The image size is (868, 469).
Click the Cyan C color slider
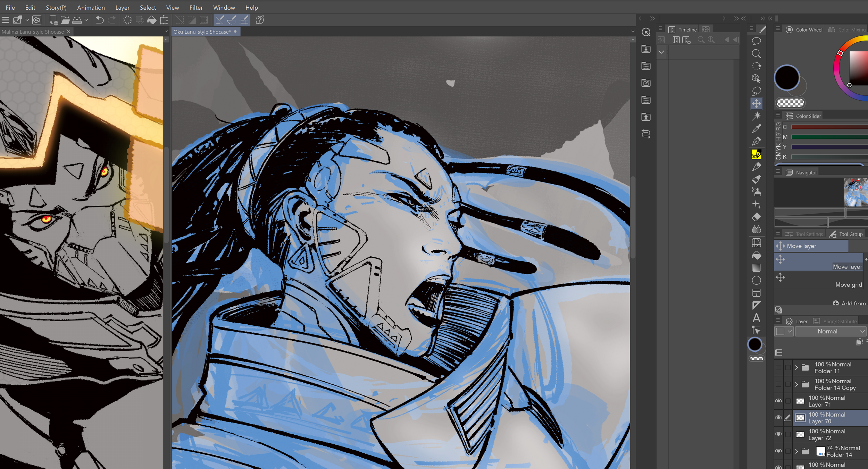click(829, 127)
